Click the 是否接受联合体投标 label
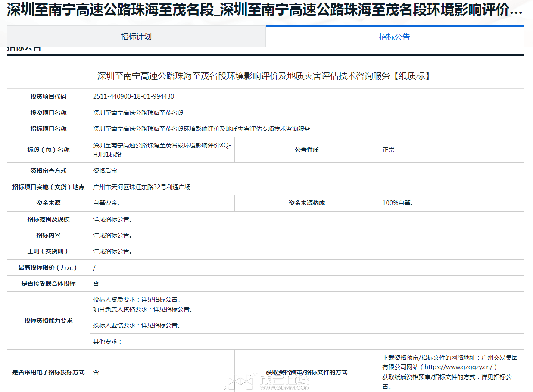The width and height of the screenshot is (533, 392). [x=48, y=283]
